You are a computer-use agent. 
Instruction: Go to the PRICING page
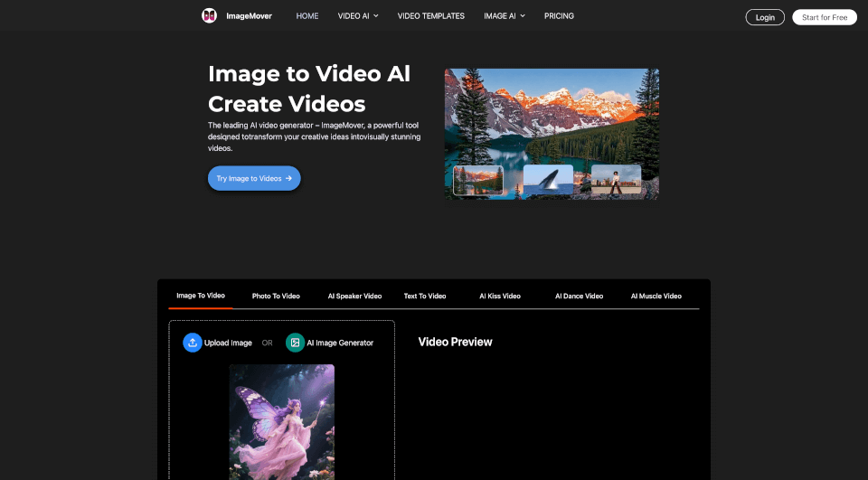559,16
